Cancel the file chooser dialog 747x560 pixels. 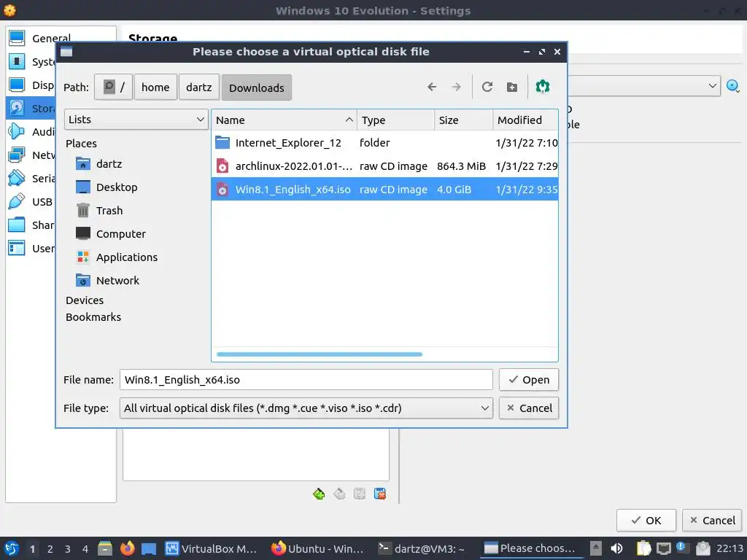pyautogui.click(x=529, y=408)
